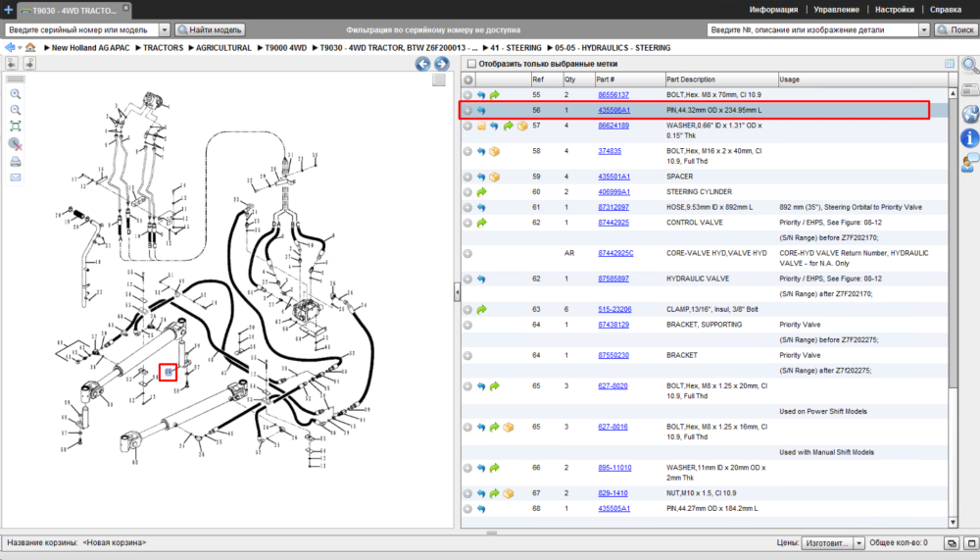This screenshot has width=980, height=560.
Task: Open the magnifier search panel in the right sidebar
Action: click(x=970, y=65)
